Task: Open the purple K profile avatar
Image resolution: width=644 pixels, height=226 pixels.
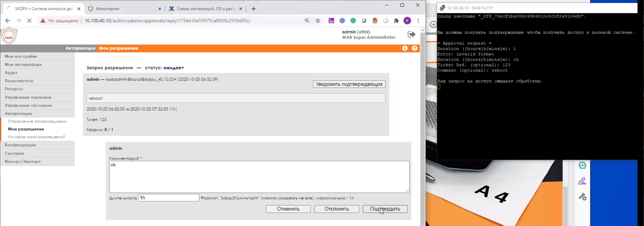Action: pyautogui.click(x=407, y=21)
